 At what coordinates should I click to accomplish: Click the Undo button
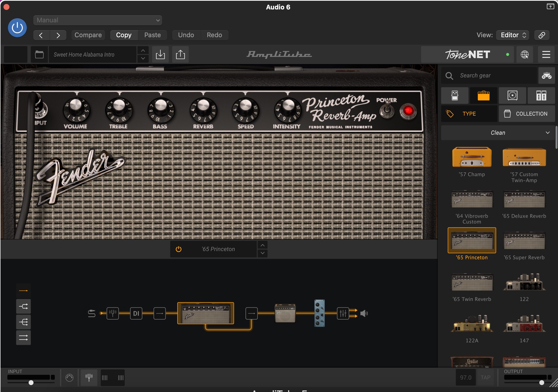coord(186,35)
